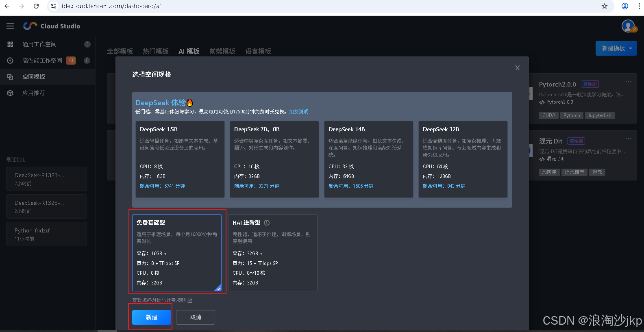Open the 高性能工作空间 menu item
This screenshot has width=644, height=332.
[48, 61]
